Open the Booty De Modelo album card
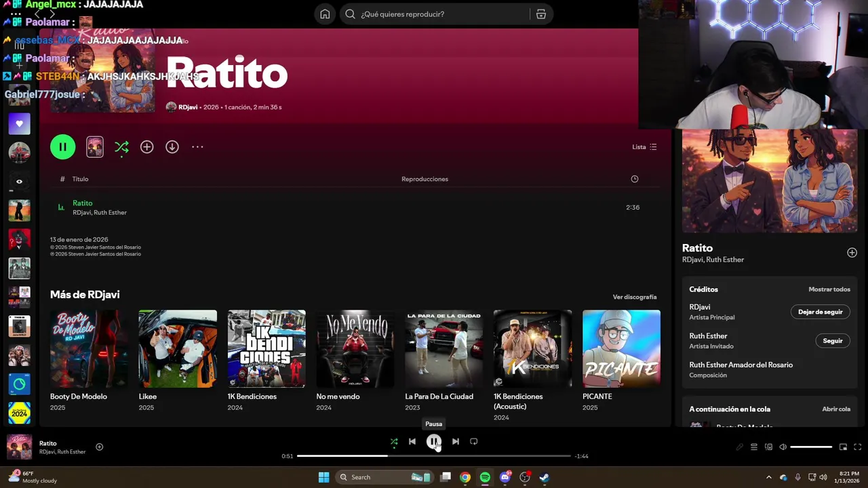The image size is (868, 488). click(89, 361)
